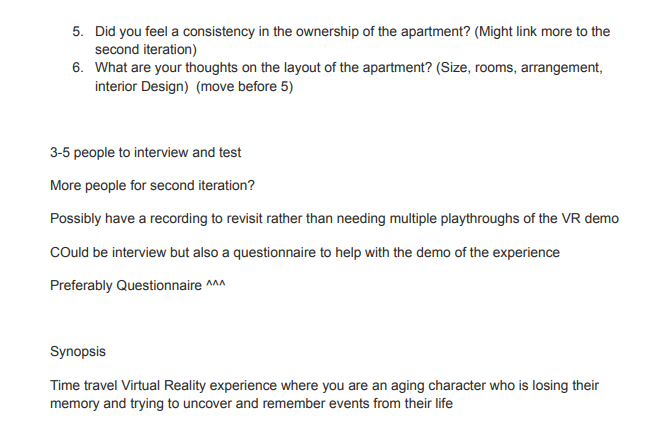Click the text 'second iteration)' under item 5

(x=146, y=50)
